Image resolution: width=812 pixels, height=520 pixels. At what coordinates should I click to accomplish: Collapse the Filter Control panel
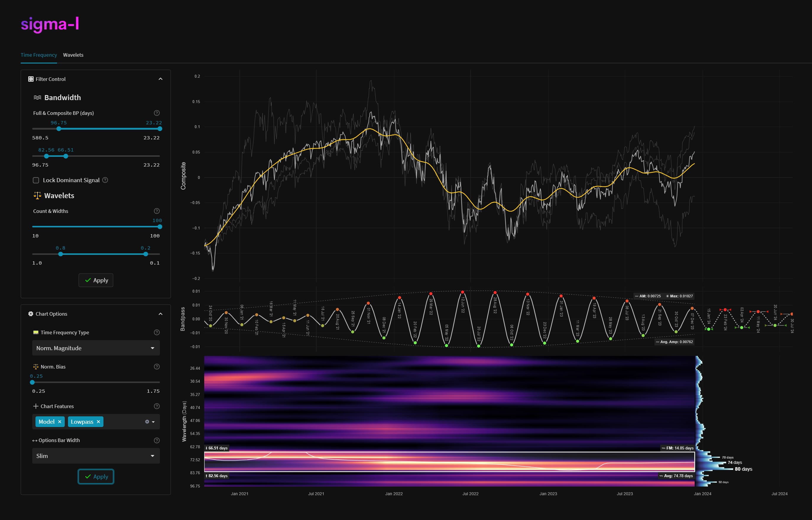click(x=161, y=79)
